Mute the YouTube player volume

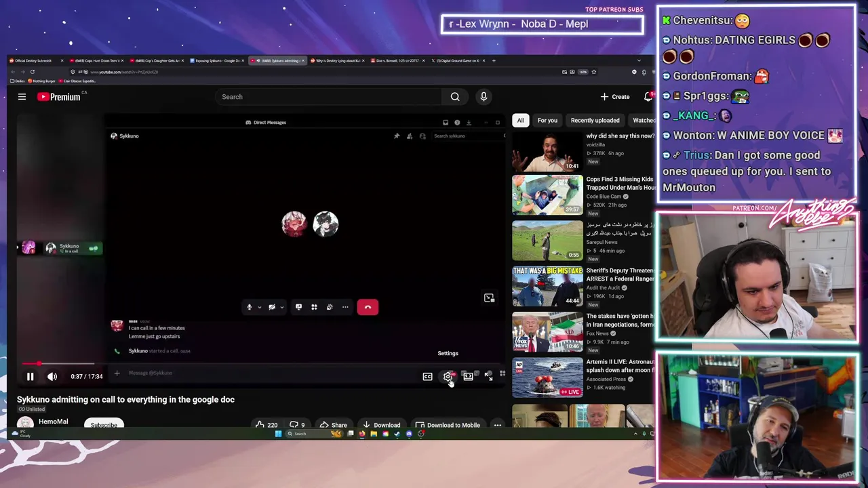tap(52, 376)
